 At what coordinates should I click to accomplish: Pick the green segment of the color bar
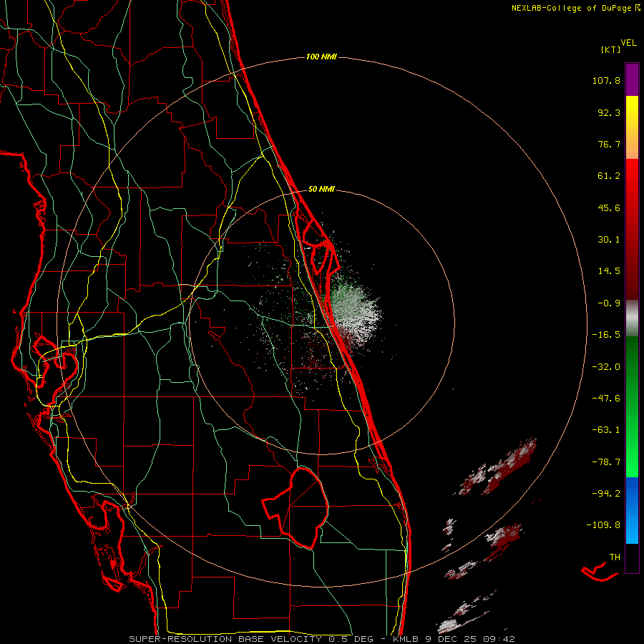point(632,406)
